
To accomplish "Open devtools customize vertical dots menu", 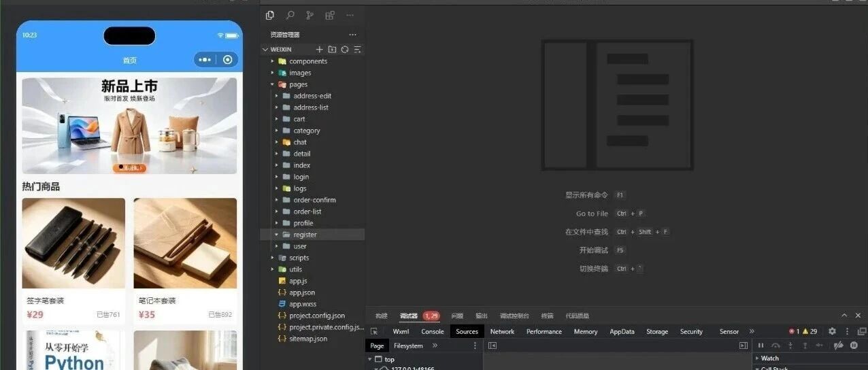I will pyautogui.click(x=847, y=331).
